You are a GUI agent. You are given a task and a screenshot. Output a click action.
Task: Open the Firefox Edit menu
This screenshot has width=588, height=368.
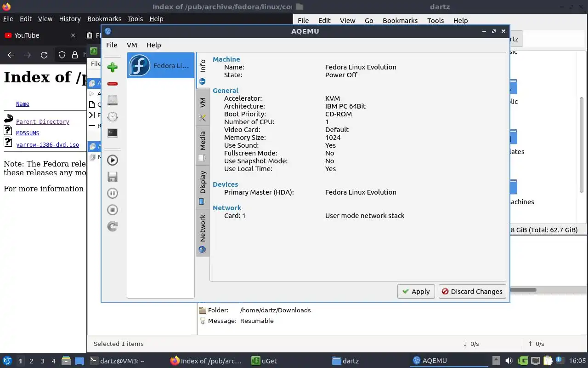click(26, 19)
